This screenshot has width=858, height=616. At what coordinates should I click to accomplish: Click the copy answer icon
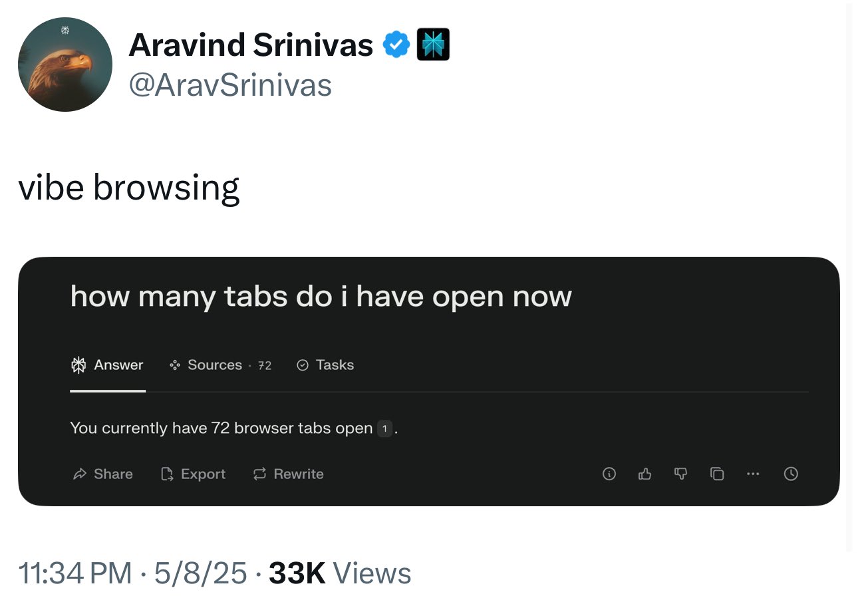717,474
